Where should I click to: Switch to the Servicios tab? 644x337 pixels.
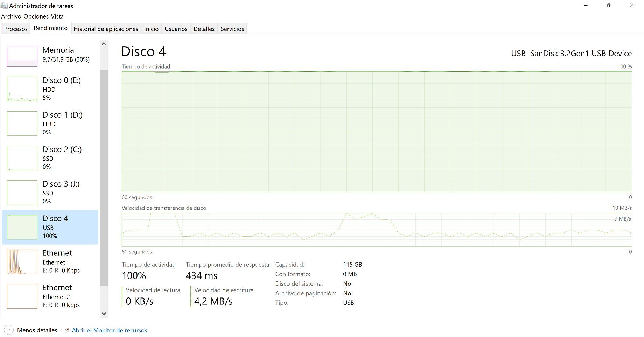[232, 29]
